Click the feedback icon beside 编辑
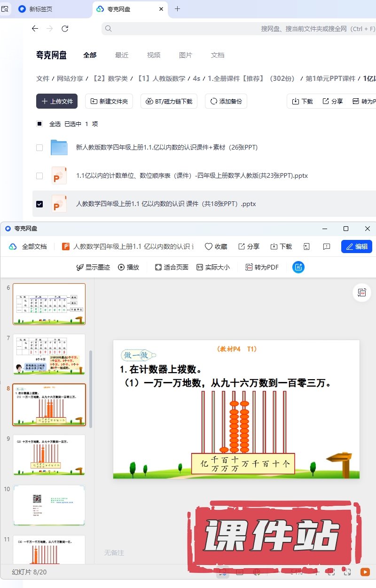376x588 pixels. point(327,246)
